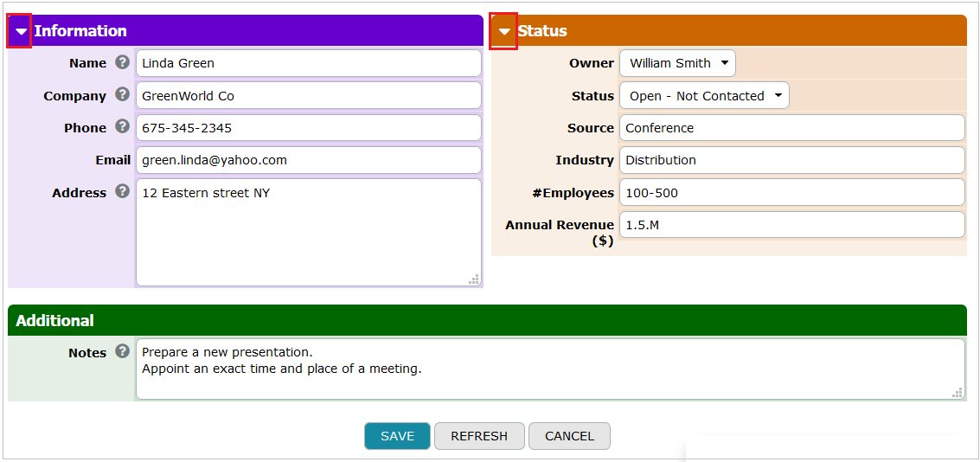980x462 pixels.
Task: Open the Owner dropdown showing William Smith
Action: (677, 63)
